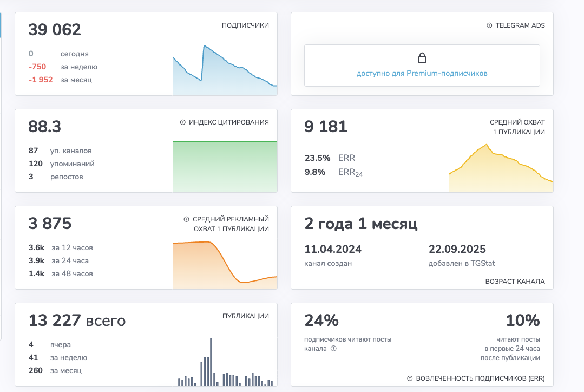
Task: Open the citation index help icon
Action: click(x=182, y=122)
